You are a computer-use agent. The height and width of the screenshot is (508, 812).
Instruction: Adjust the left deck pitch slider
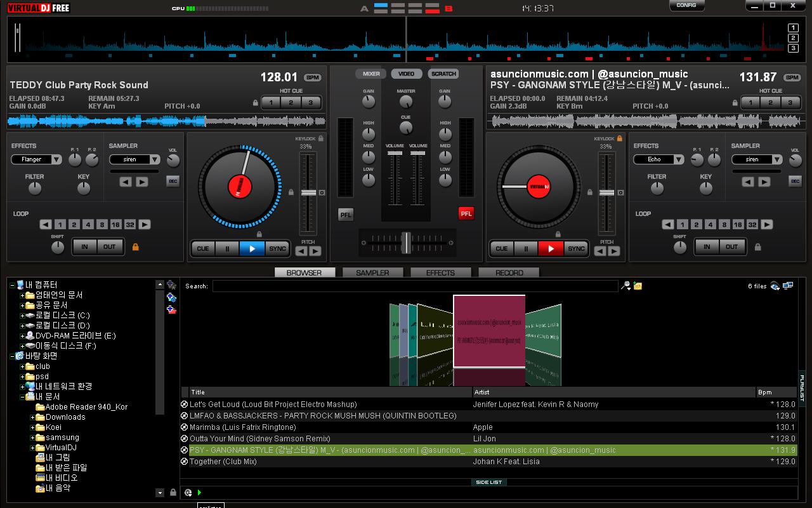click(x=308, y=192)
